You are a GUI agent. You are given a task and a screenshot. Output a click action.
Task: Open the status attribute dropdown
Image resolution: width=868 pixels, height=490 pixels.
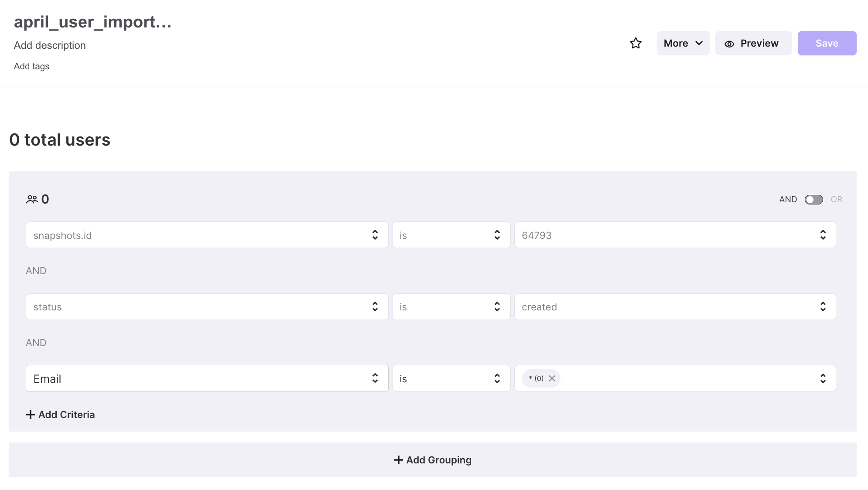[x=207, y=307]
